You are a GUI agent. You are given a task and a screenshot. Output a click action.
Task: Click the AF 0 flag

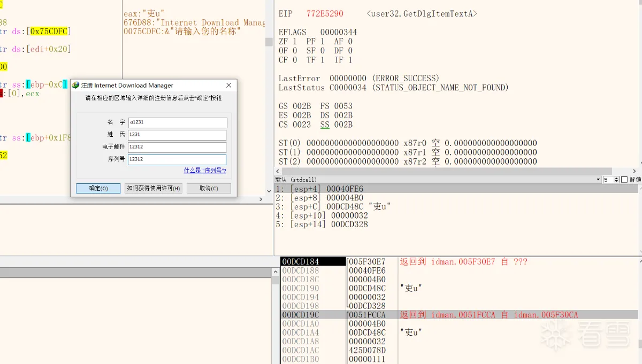343,41
